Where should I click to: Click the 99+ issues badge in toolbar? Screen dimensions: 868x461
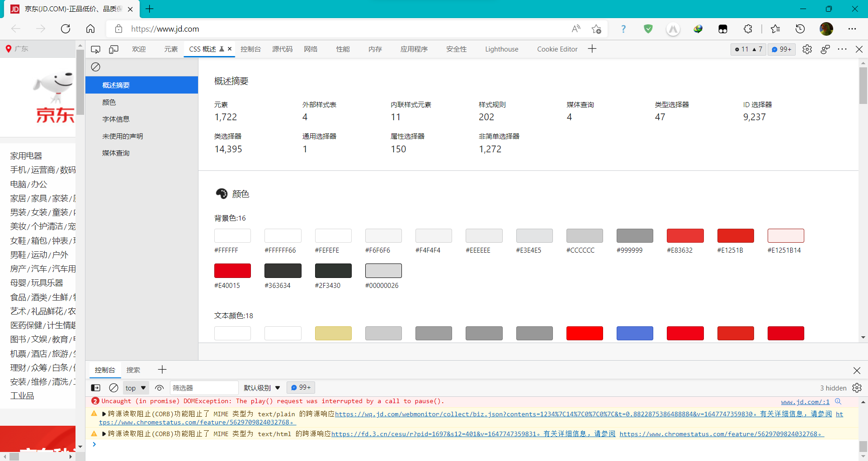[782, 49]
